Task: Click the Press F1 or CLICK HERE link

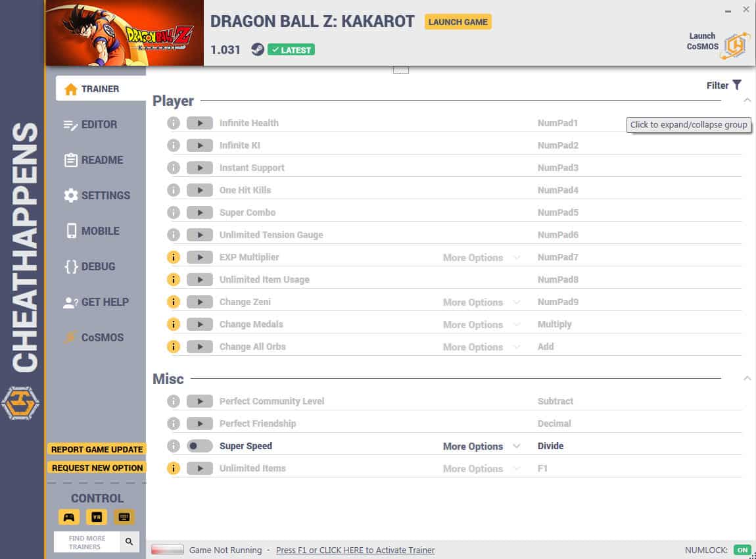Action: point(356,550)
